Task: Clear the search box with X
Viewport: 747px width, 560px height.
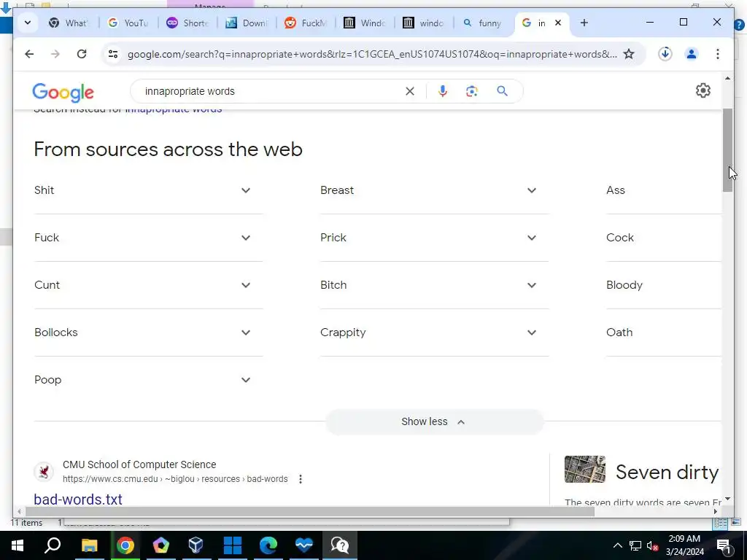Action: (x=410, y=91)
